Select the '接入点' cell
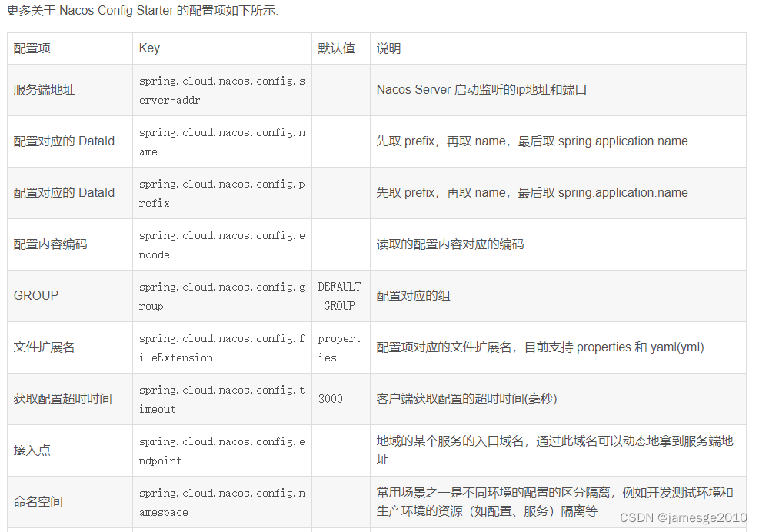This screenshot has height=532, width=759. pos(32,451)
